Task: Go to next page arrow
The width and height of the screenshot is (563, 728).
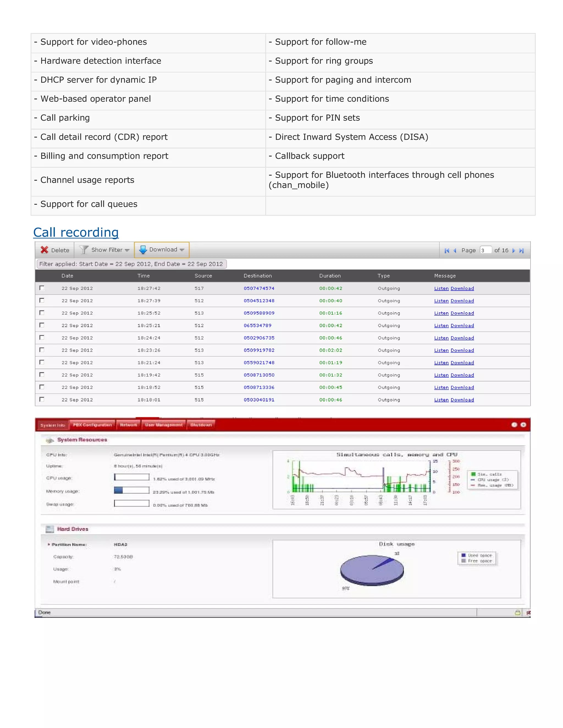Action: (513, 251)
